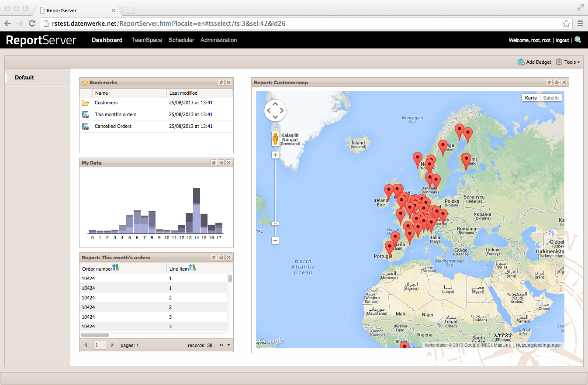Image resolution: width=588 pixels, height=385 pixels.
Task: Sort bookmarks by Name column header
Action: [129, 93]
